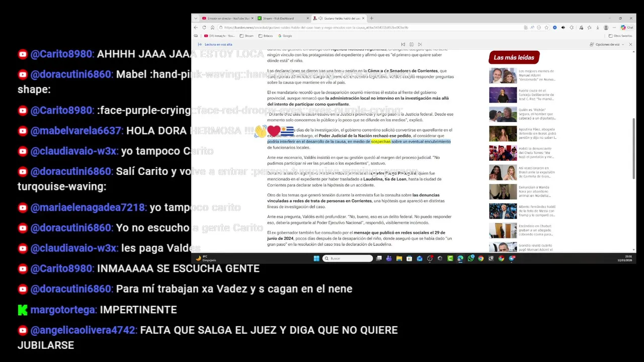The width and height of the screenshot is (644, 362).
Task: Open Opciones de voz dropdown
Action: pos(607,44)
